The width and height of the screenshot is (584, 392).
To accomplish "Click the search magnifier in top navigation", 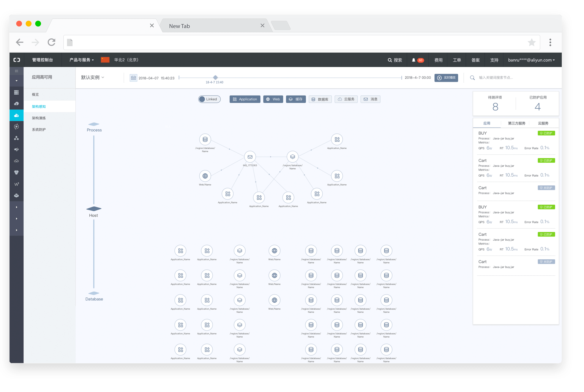I will pyautogui.click(x=390, y=60).
